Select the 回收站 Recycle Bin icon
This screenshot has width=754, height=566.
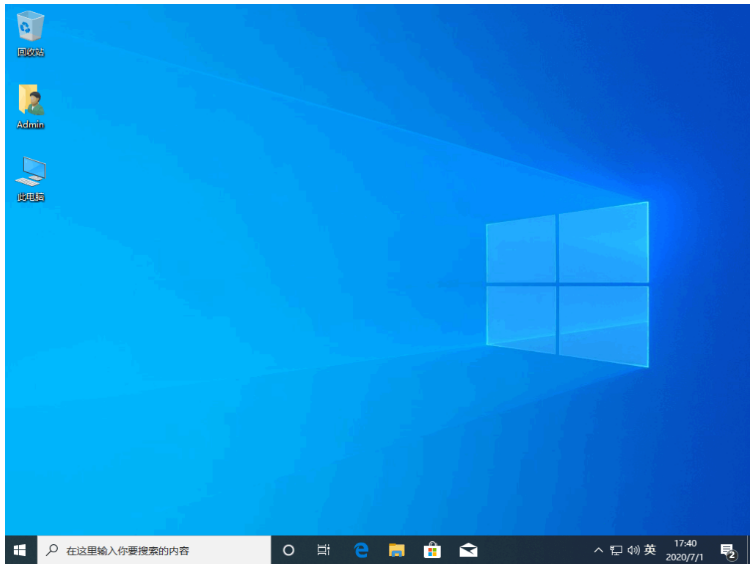(30, 28)
